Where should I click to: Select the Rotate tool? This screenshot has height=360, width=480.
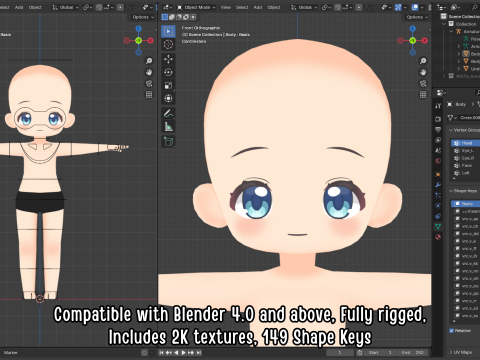[x=168, y=72]
